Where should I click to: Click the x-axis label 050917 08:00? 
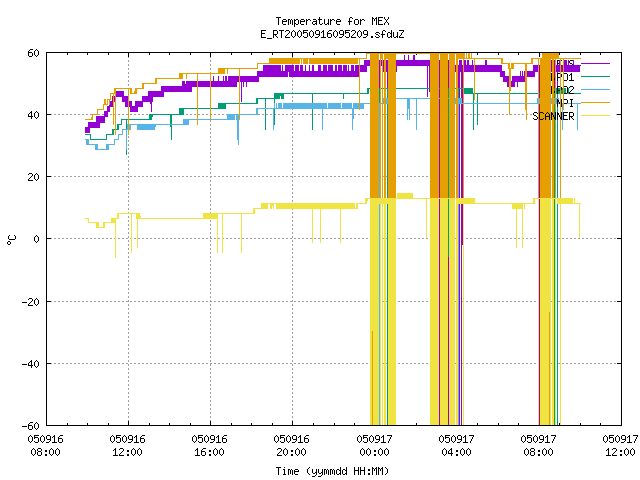pyautogui.click(x=538, y=446)
